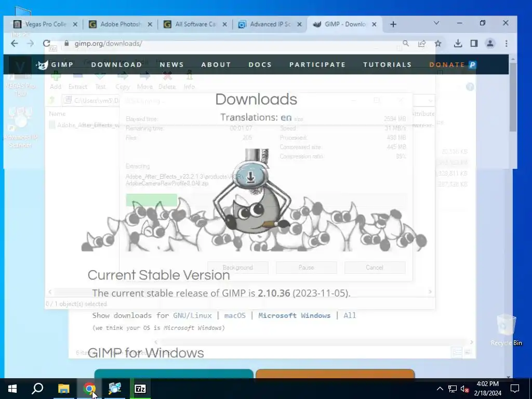The image size is (532, 399).
Task: Click the Chrome taskbar icon
Action: click(x=89, y=389)
